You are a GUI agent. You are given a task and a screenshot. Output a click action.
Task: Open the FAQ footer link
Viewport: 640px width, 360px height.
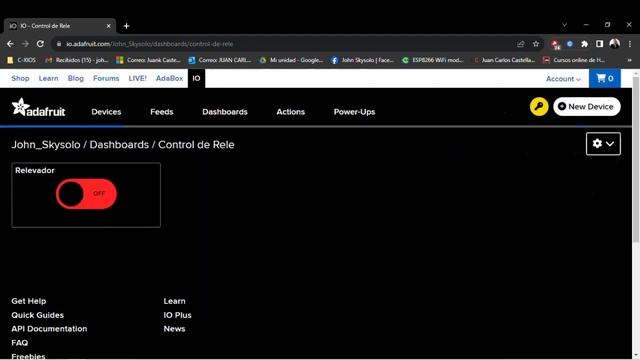click(x=20, y=343)
